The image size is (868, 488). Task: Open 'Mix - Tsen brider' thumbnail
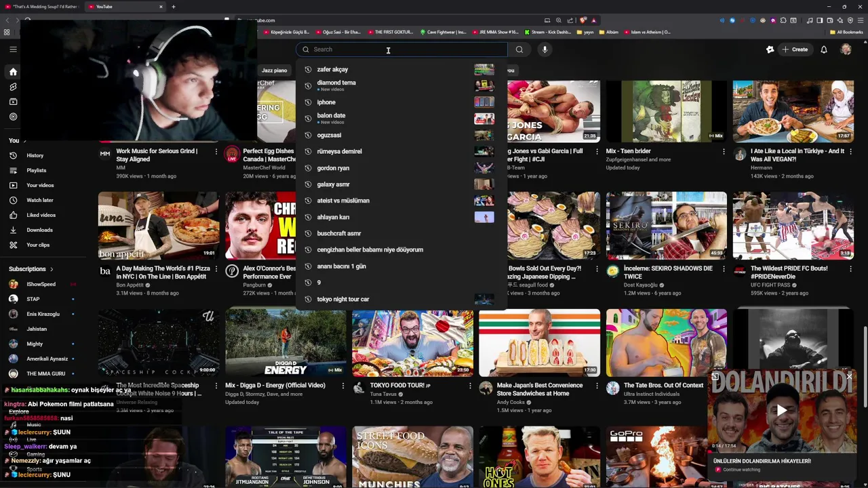[666, 110]
